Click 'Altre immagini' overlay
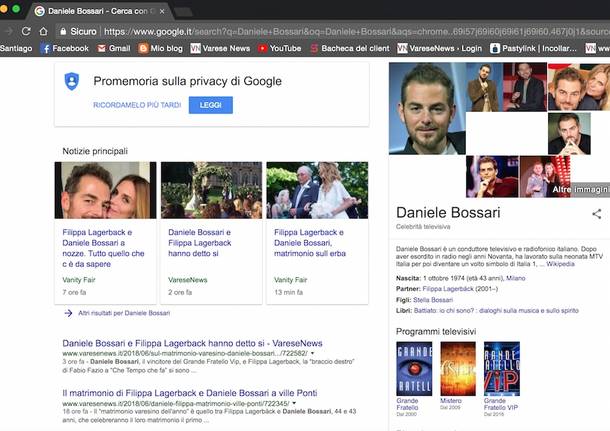 580,189
